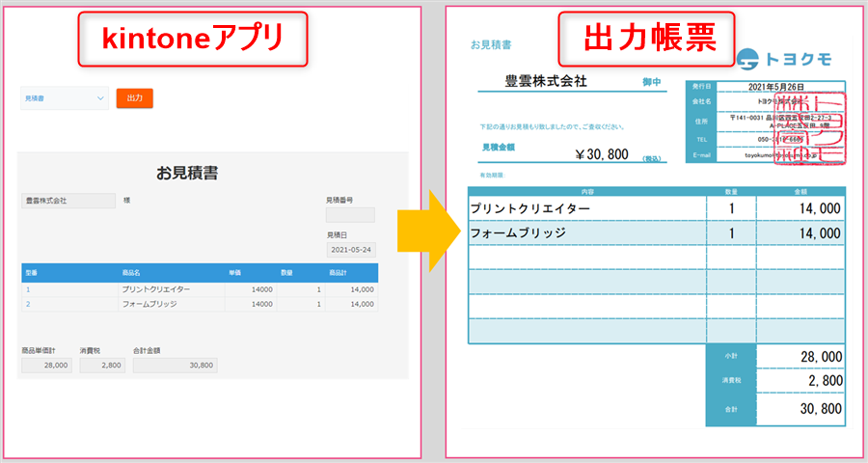Image resolution: width=868 pixels, height=463 pixels.
Task: Click the 消費税 value 2,800 on output form
Action: pos(800,381)
